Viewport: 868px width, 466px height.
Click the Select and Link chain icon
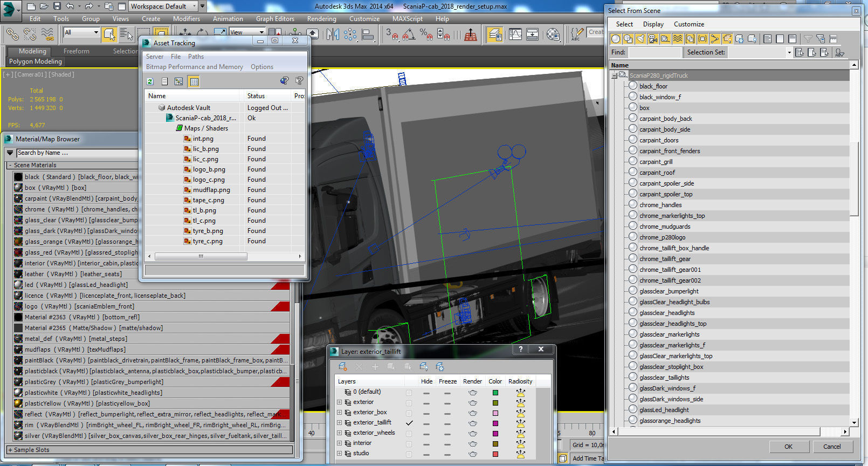tap(12, 34)
